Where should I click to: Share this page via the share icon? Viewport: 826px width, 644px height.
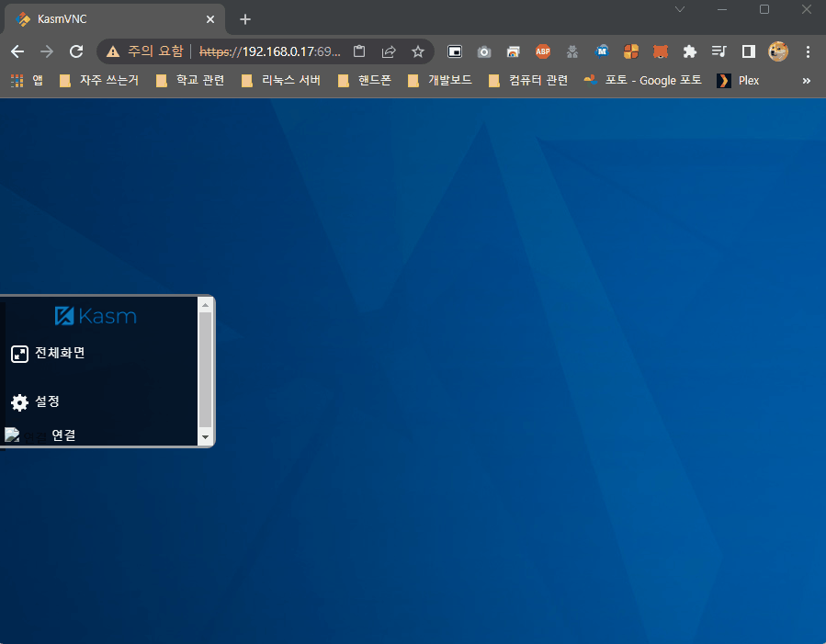coord(389,51)
